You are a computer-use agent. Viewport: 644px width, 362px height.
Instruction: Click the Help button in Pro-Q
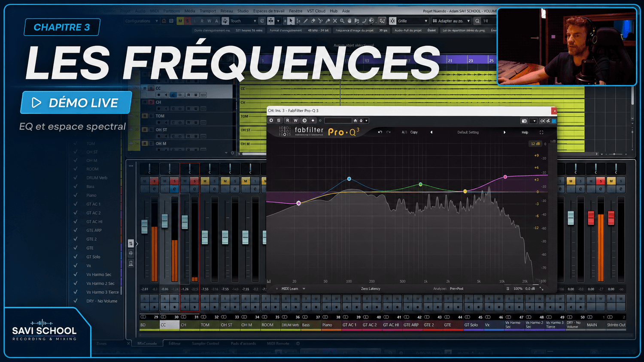[x=525, y=132]
